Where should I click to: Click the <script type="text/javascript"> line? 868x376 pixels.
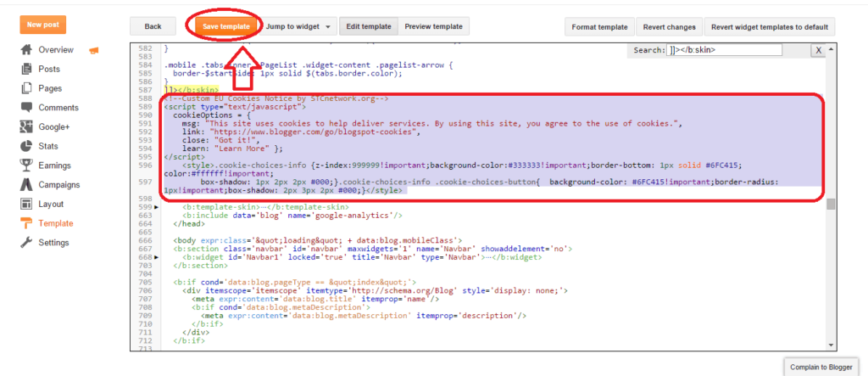[x=235, y=106]
